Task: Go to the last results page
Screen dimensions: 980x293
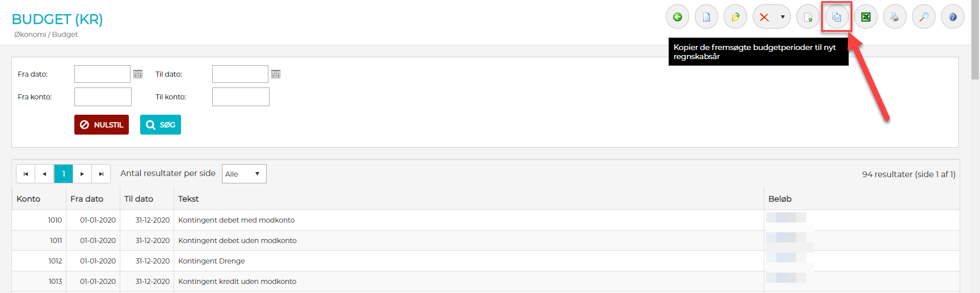Action: (x=101, y=174)
